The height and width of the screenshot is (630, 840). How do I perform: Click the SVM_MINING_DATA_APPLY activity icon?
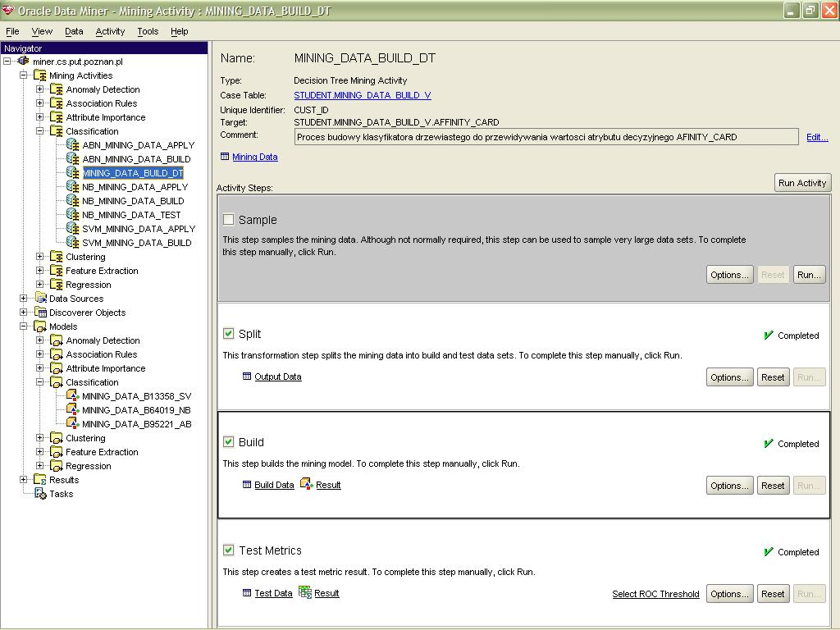click(73, 228)
